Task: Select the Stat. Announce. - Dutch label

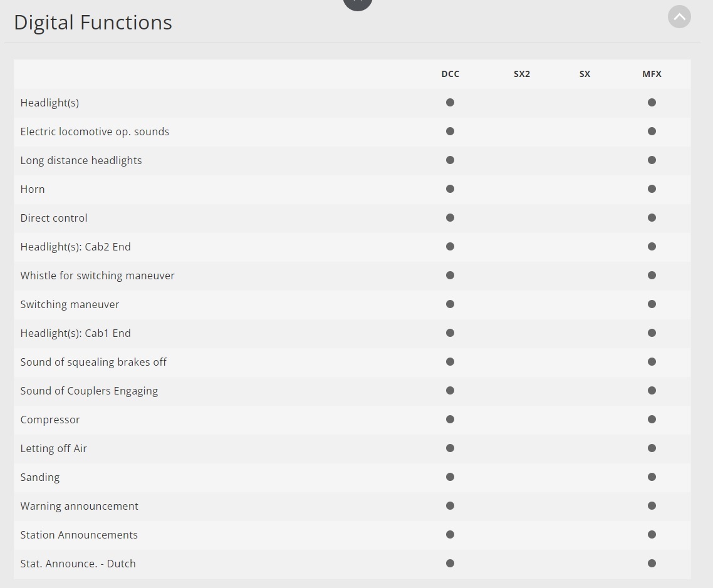Action: (78, 564)
